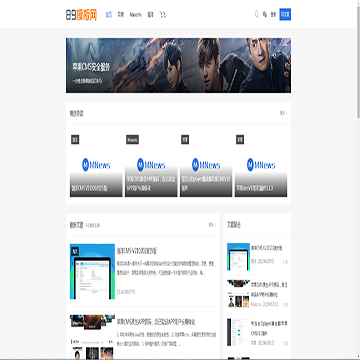Click the 89 site logo
Screen dimensions: 360x360
click(81, 15)
